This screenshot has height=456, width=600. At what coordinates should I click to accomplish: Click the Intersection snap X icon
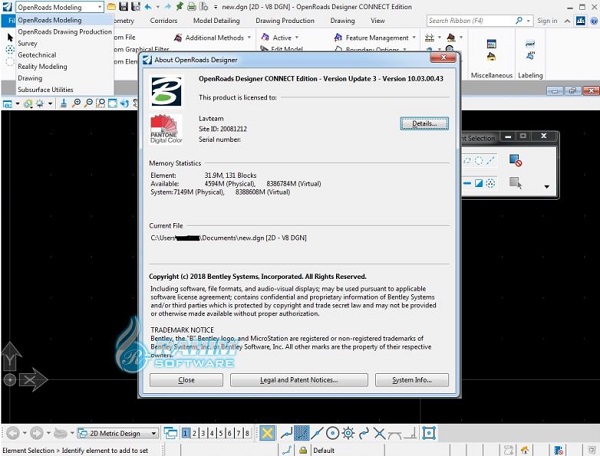point(379,433)
